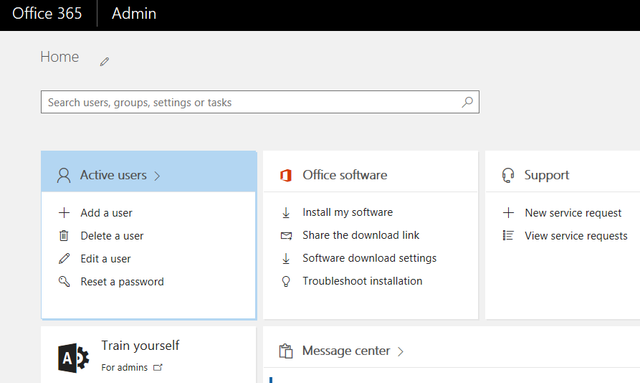Open the Admin header item

(134, 13)
